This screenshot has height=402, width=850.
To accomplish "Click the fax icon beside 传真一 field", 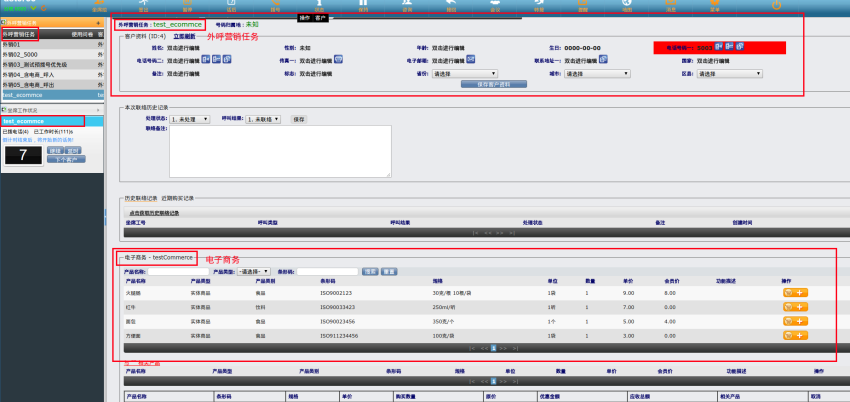I will [339, 59].
